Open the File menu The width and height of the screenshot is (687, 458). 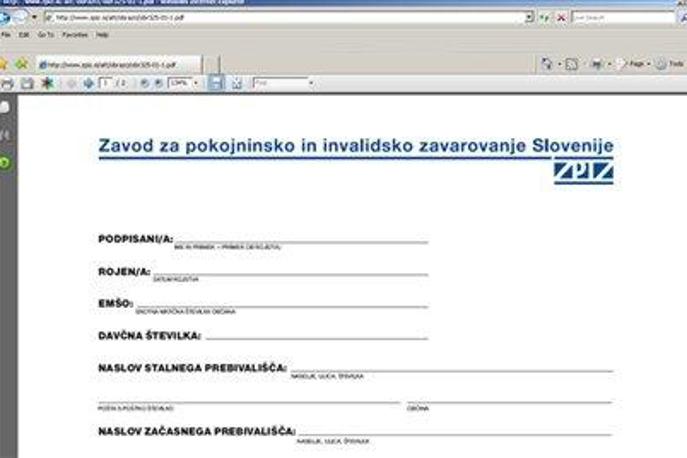pos(6,35)
